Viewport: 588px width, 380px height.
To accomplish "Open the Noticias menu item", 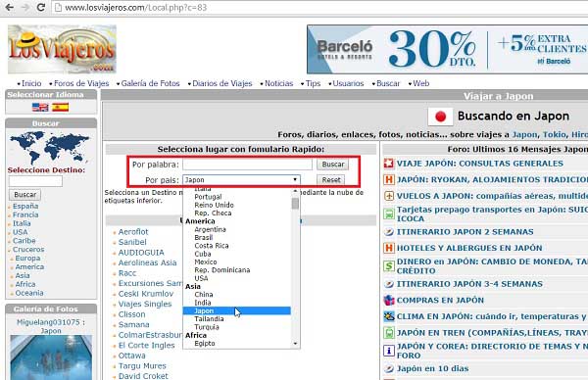I will click(x=278, y=83).
